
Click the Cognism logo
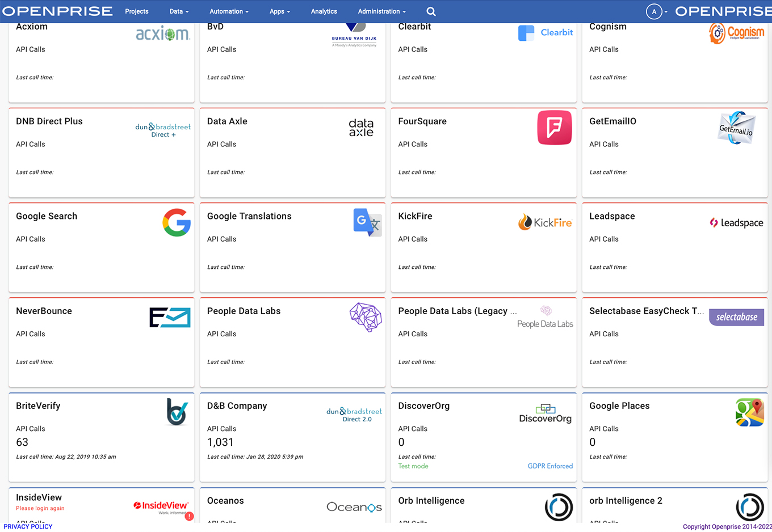737,33
